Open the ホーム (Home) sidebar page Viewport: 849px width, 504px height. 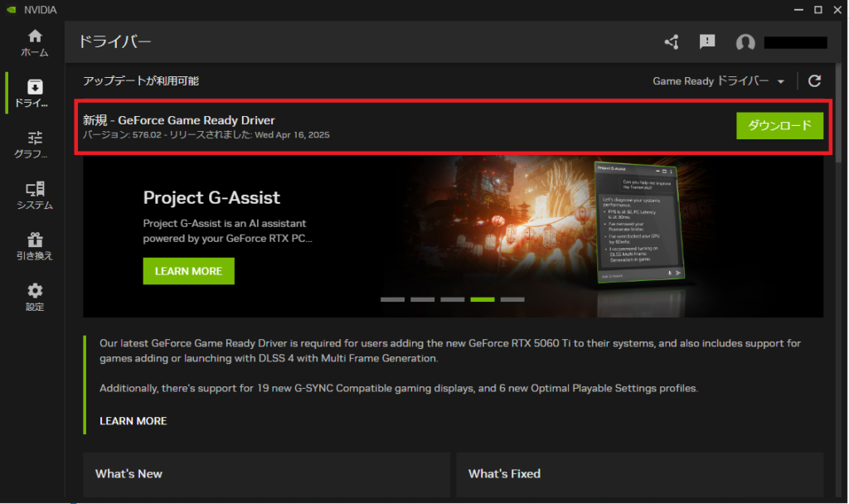35,43
